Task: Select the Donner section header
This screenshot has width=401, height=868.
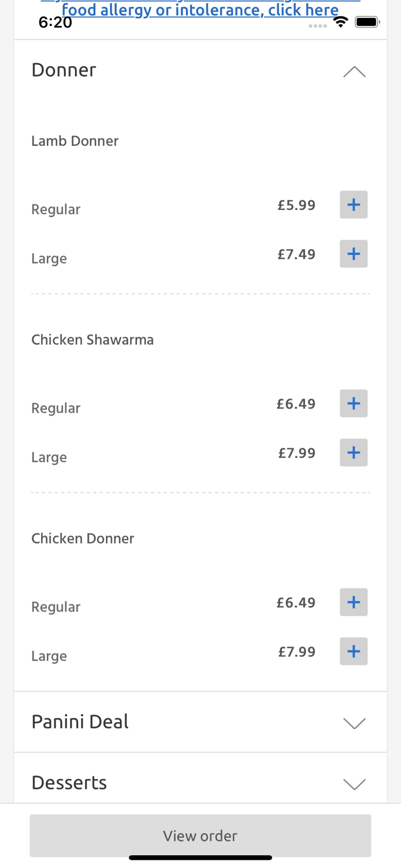Action: tap(64, 69)
